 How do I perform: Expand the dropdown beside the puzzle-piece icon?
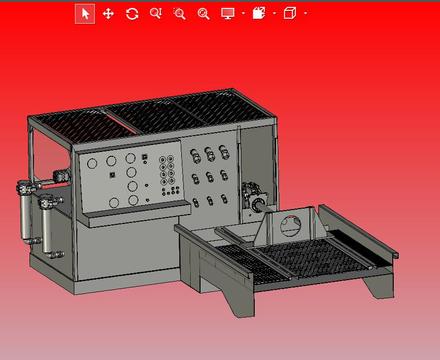(274, 13)
